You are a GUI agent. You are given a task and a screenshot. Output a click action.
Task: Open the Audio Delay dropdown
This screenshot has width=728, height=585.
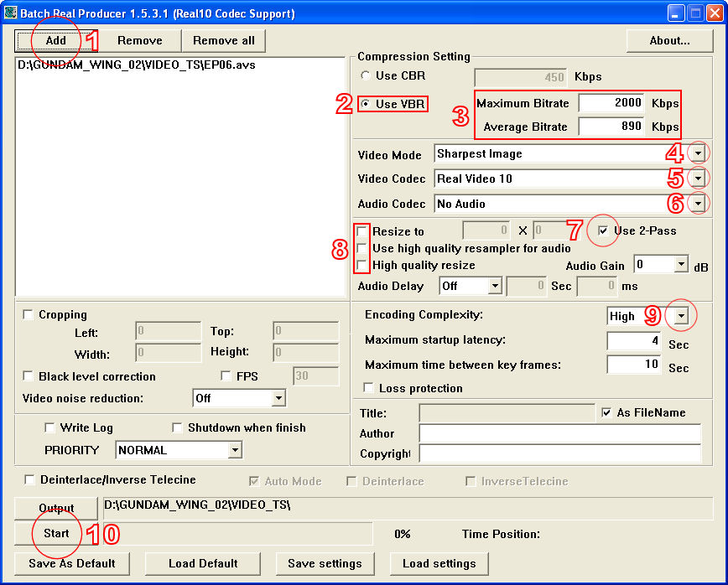pos(495,286)
